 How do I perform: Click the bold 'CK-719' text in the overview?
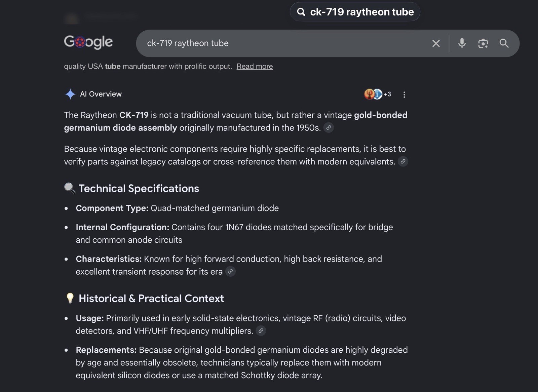[134, 115]
